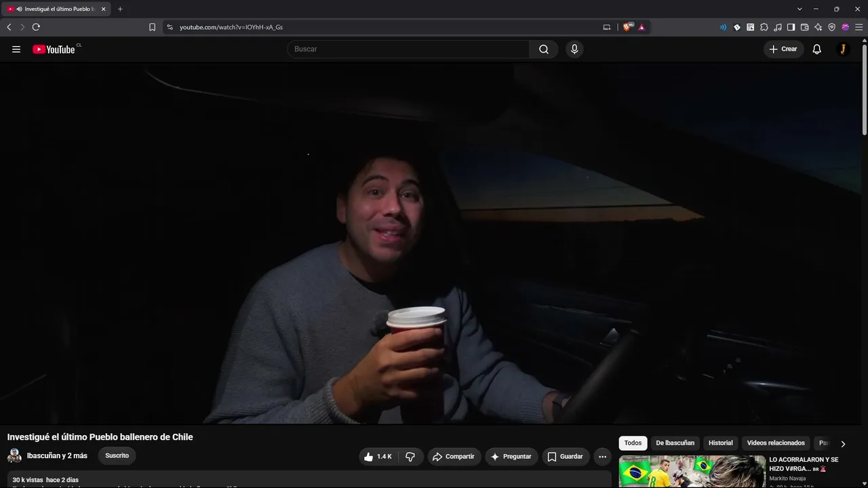Go forward with browser forward arrow

coord(22,27)
